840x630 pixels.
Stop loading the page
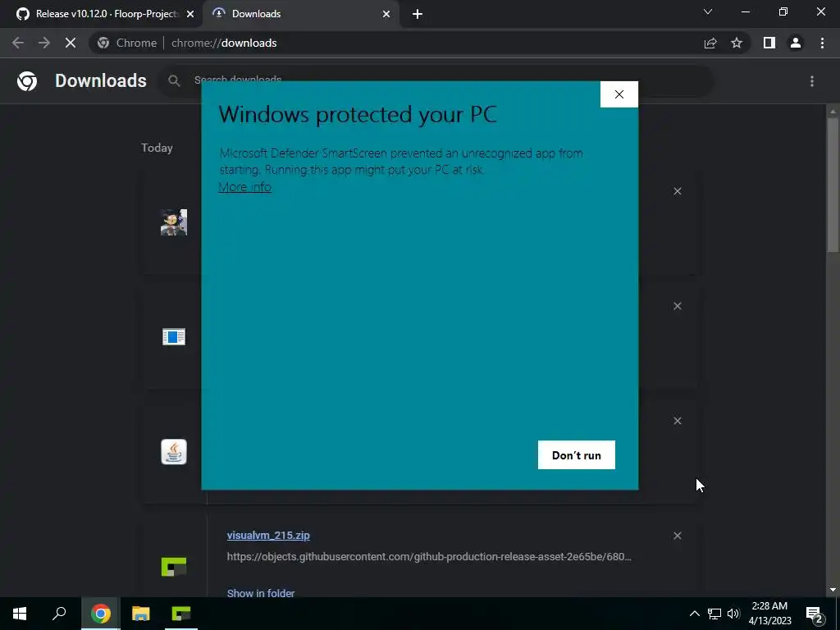[x=71, y=43]
